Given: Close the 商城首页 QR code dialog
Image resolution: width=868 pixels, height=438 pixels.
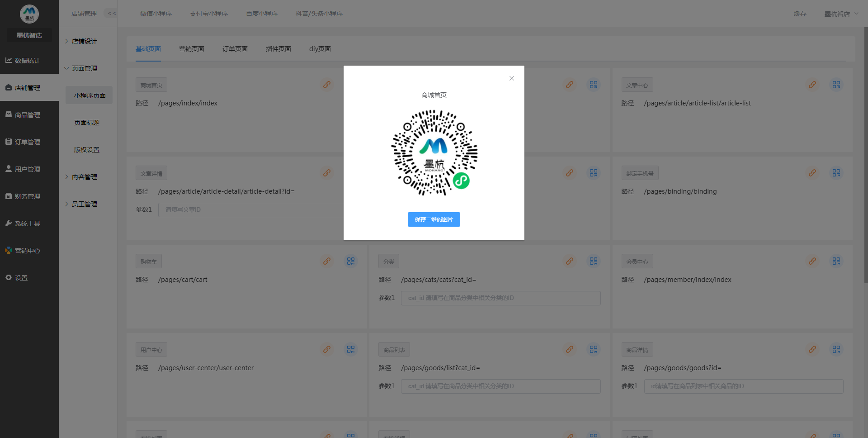Looking at the screenshot, I should (512, 78).
